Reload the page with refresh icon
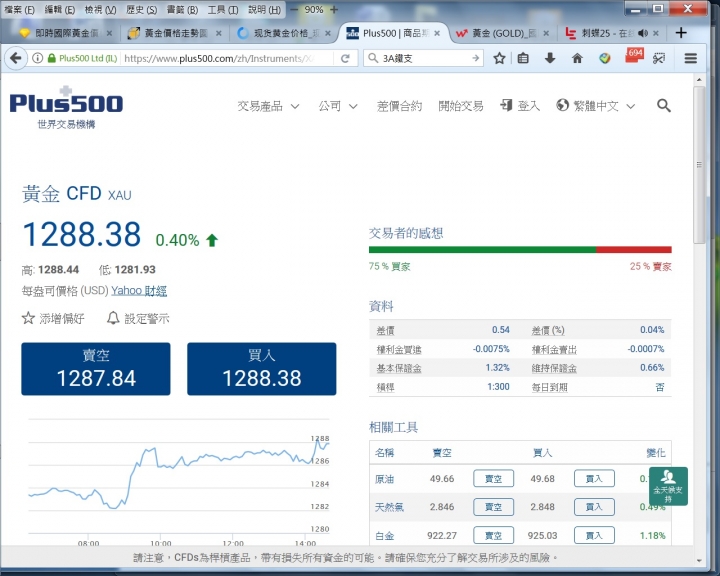The height and width of the screenshot is (576, 720). click(345, 58)
